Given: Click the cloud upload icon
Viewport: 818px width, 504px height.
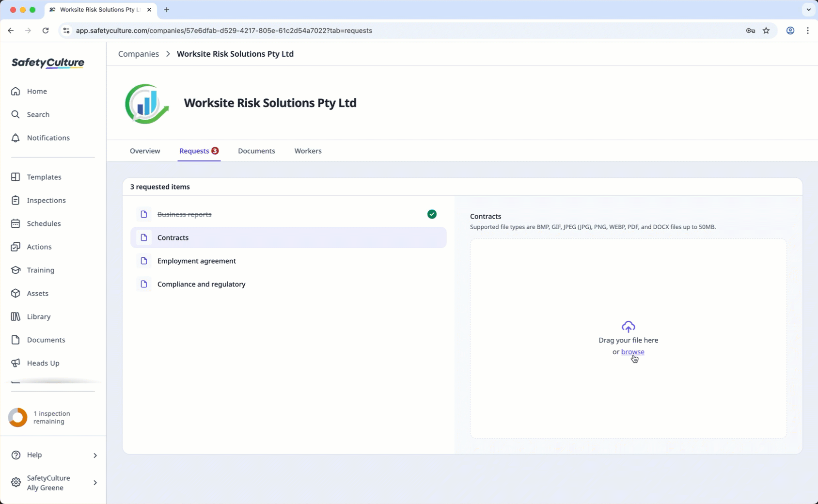Looking at the screenshot, I should tap(629, 327).
